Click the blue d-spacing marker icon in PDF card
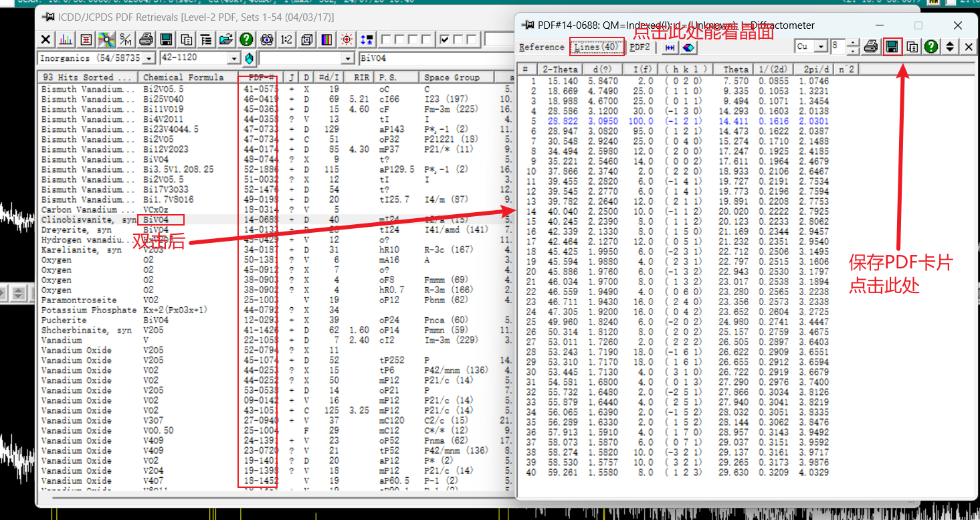The height and width of the screenshot is (520, 980). pyautogui.click(x=669, y=48)
